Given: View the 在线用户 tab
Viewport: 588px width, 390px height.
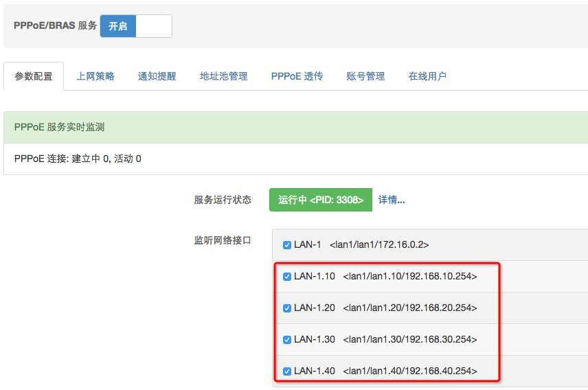Looking at the screenshot, I should 427,76.
